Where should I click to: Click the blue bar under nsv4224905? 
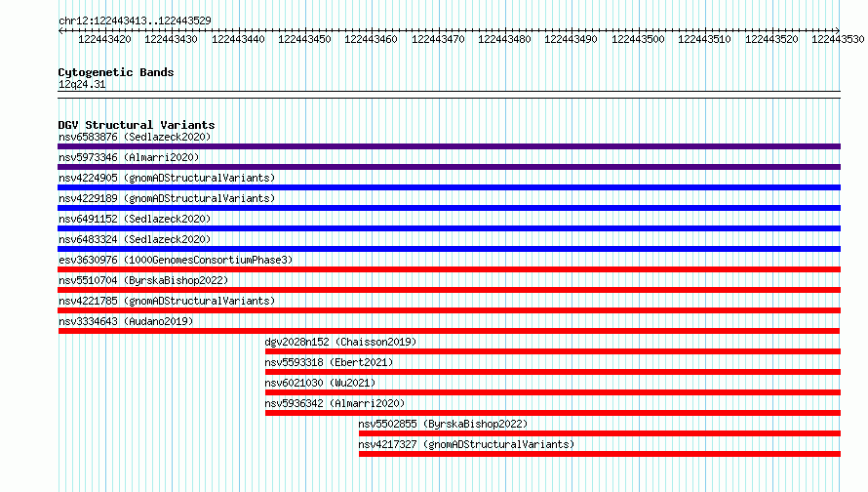pos(449,187)
